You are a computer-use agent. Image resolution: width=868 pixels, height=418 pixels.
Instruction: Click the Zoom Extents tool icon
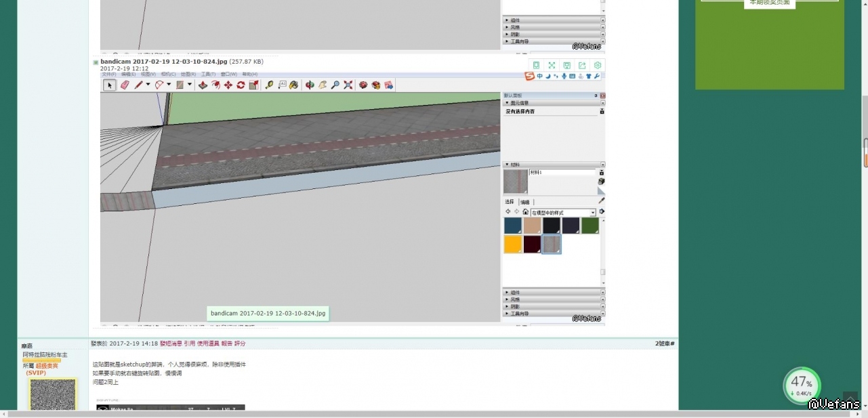point(348,85)
